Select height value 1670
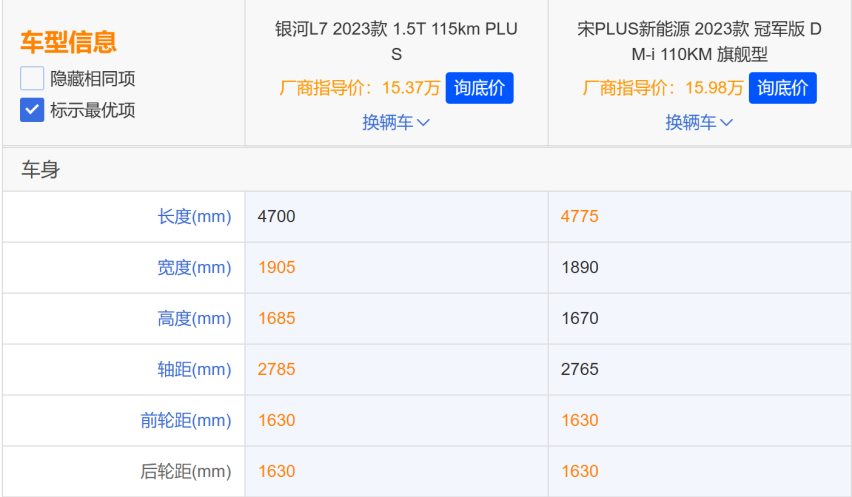 (580, 318)
